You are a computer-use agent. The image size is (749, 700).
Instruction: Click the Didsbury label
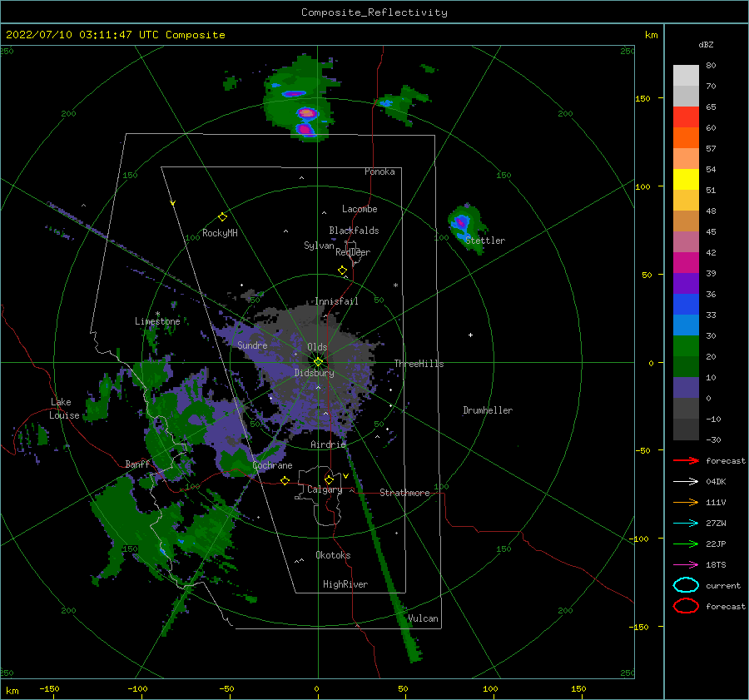315,373
